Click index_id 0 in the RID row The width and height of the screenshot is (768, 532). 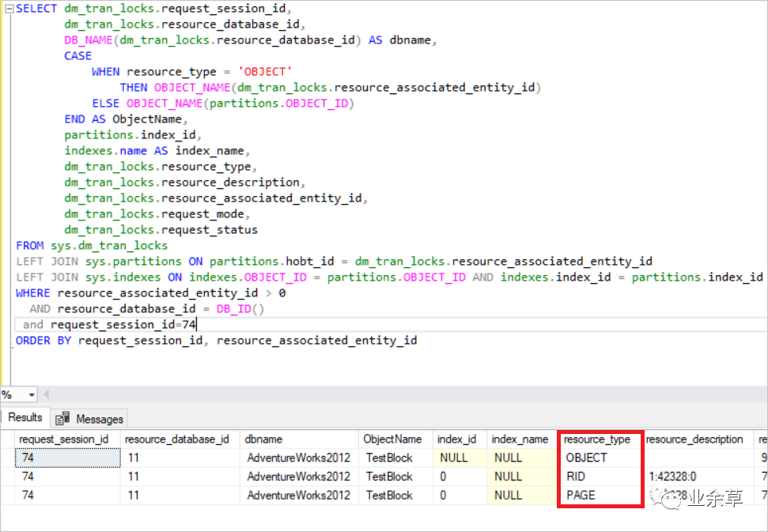click(x=460, y=476)
